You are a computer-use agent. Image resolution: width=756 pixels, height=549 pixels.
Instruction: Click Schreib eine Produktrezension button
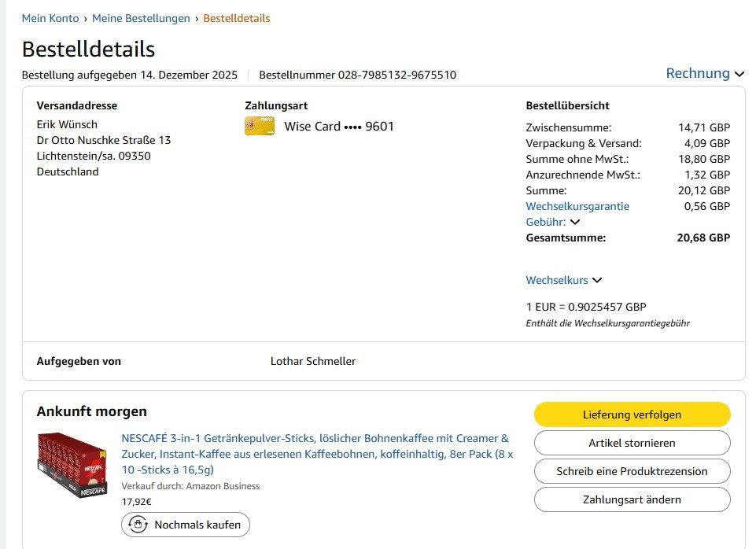pyautogui.click(x=632, y=471)
